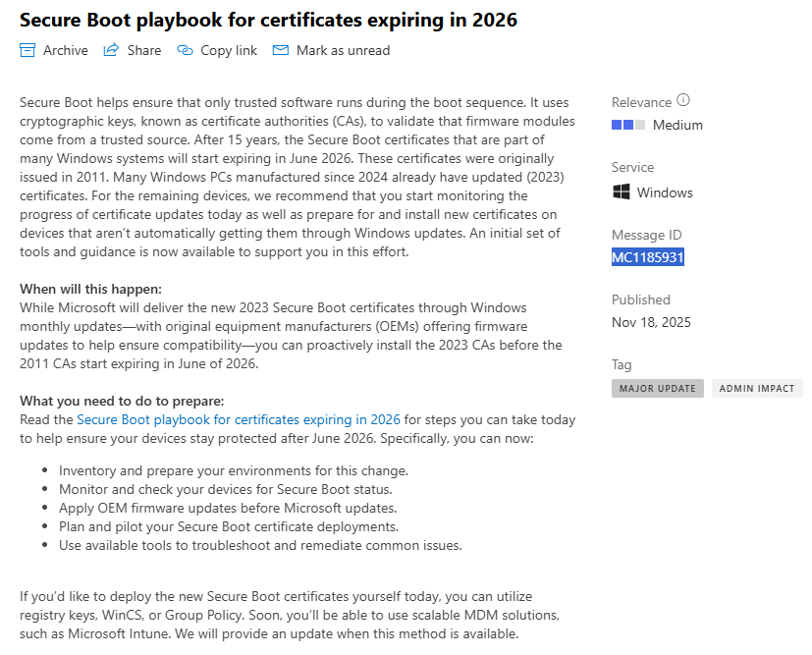Screen dimensions: 812x655
Task: Click the Archive label text
Action: pyautogui.click(x=65, y=50)
